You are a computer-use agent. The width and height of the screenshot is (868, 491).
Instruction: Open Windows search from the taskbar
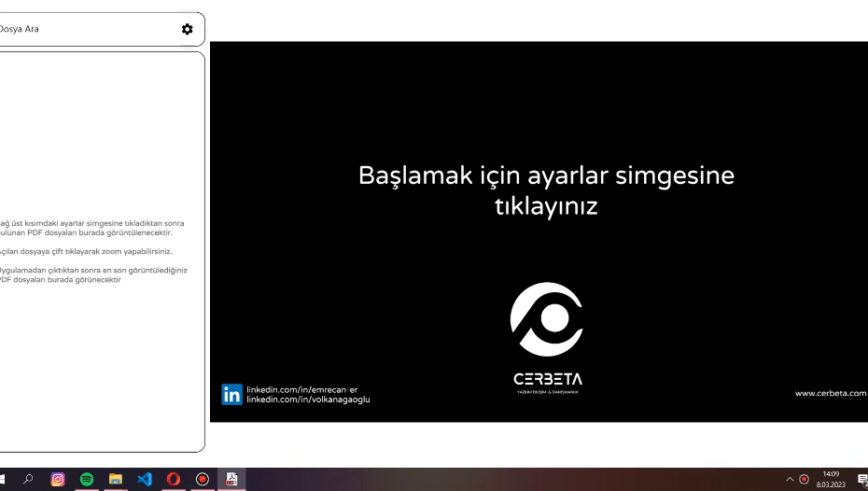(x=28, y=479)
